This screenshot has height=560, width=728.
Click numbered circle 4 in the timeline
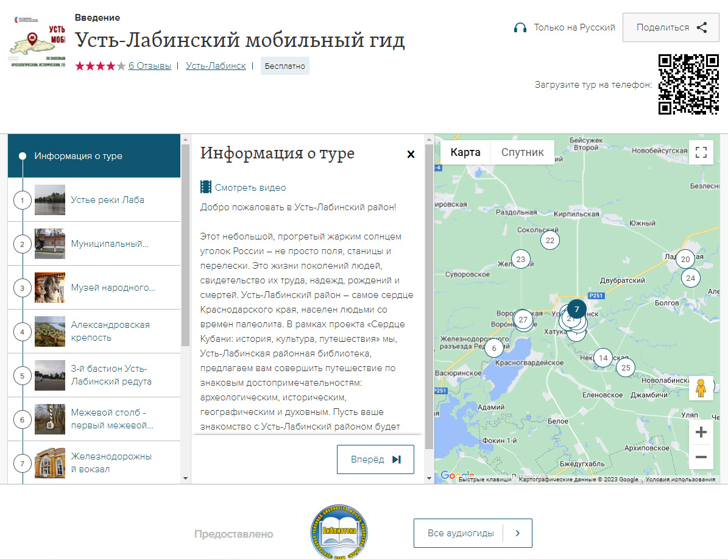23,332
